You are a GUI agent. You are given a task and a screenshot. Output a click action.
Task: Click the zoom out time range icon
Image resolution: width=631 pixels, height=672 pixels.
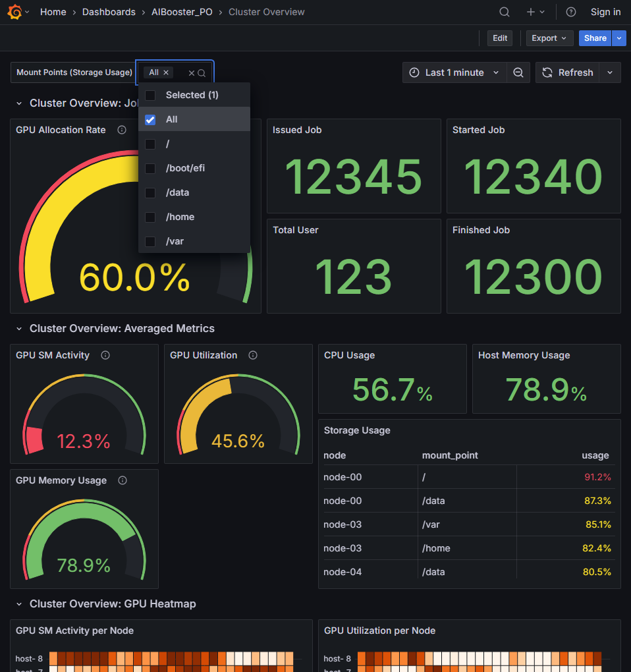tap(518, 72)
